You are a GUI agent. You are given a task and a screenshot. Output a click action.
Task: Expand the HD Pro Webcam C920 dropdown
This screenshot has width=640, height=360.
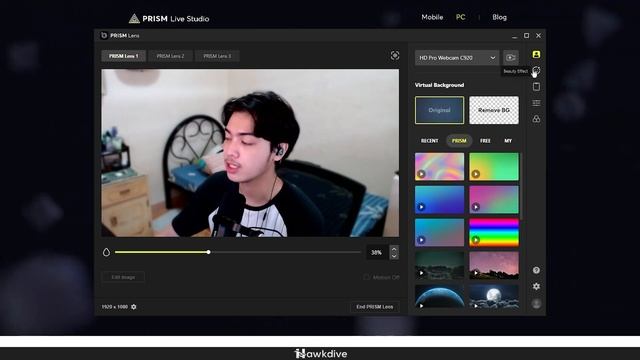click(457, 58)
